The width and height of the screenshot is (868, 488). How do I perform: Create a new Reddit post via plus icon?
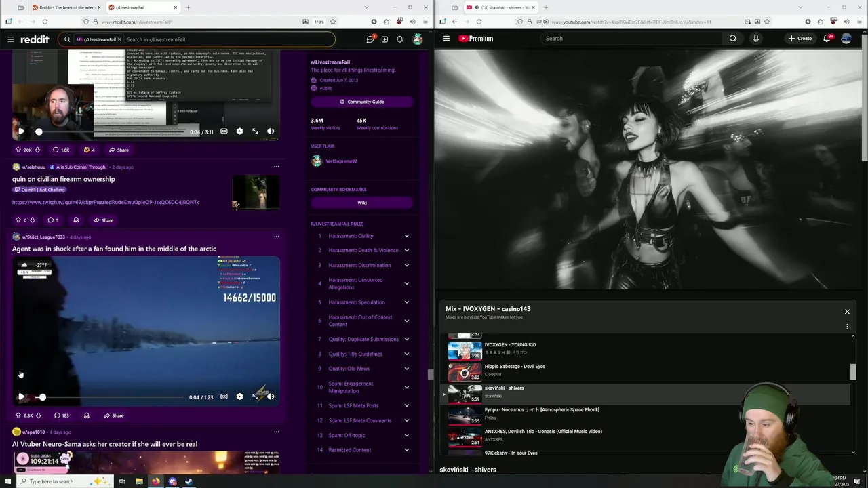click(384, 39)
